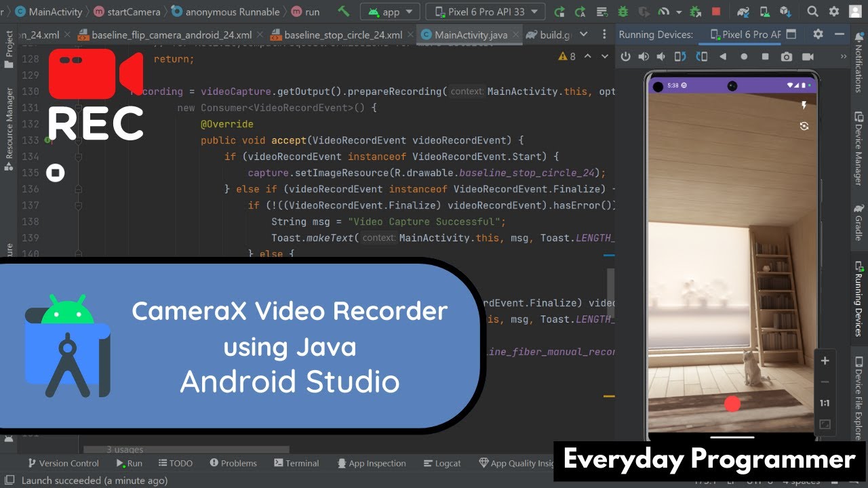868x488 pixels.
Task: Flip camera in the emulator app
Action: pyautogui.click(x=804, y=126)
